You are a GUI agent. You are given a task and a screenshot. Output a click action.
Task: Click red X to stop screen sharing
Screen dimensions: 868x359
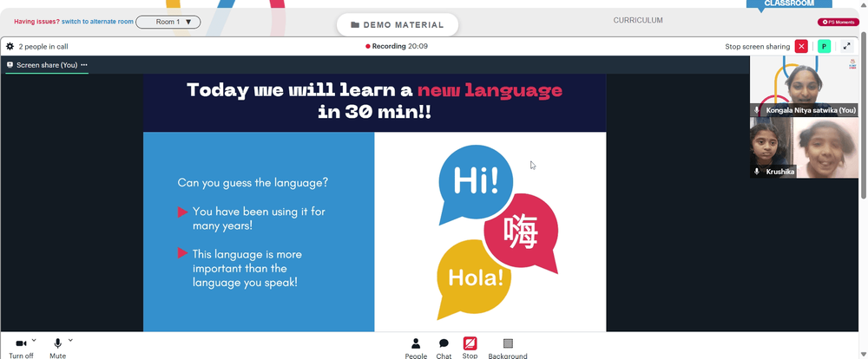(x=801, y=47)
